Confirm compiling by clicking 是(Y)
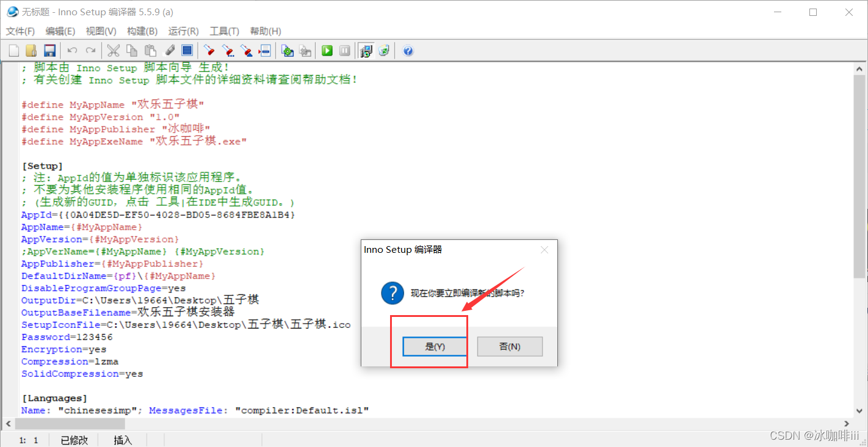This screenshot has height=447, width=868. tap(435, 346)
